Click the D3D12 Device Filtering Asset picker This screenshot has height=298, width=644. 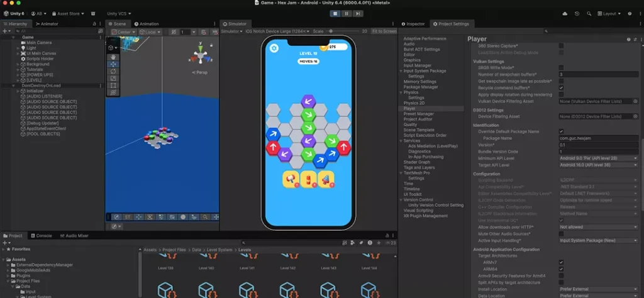(x=635, y=116)
